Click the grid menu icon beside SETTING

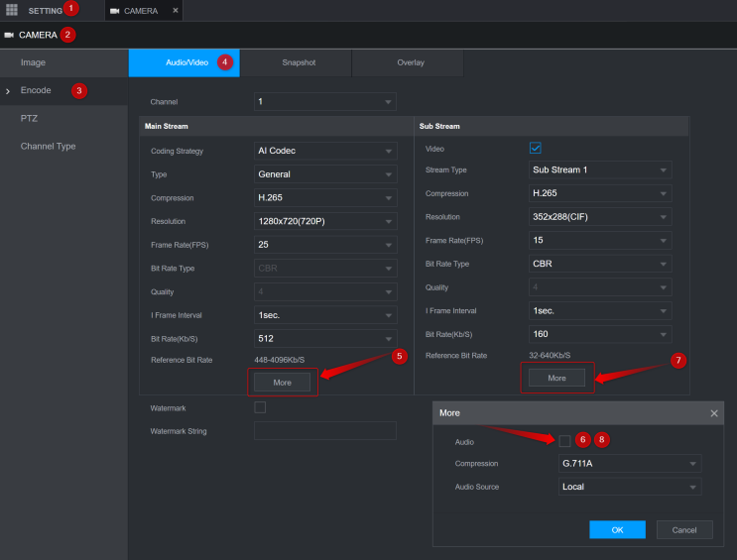click(x=12, y=10)
